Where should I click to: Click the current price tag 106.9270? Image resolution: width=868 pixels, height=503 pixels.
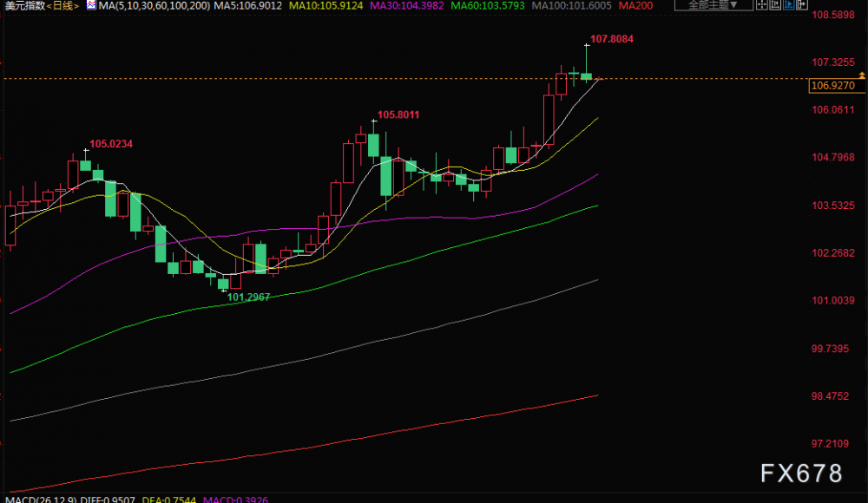coord(837,86)
